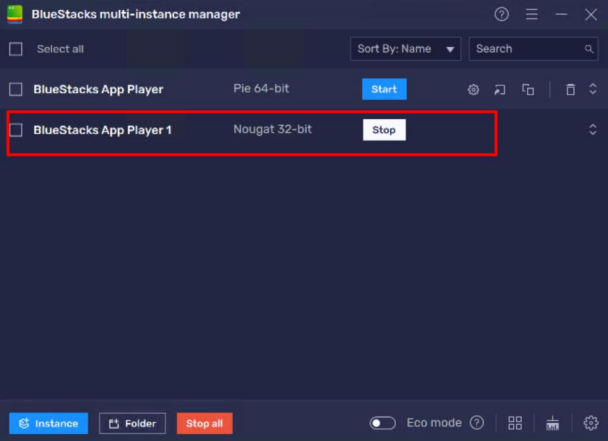This screenshot has height=441, width=608.
Task: Create a new Instance
Action: point(48,423)
